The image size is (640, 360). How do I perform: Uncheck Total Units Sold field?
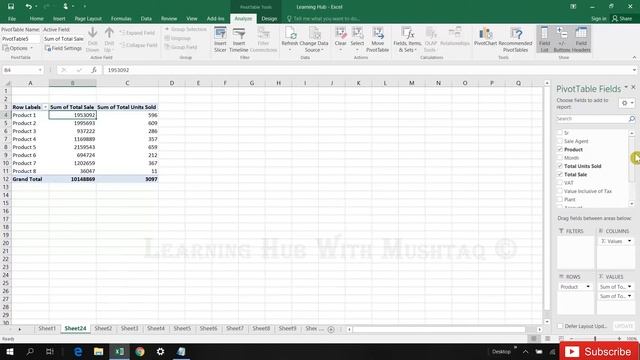560,166
